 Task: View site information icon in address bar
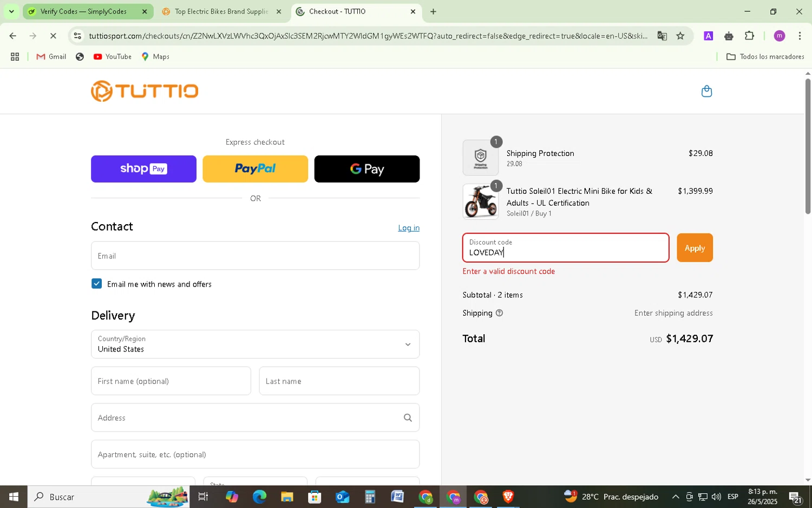77,36
